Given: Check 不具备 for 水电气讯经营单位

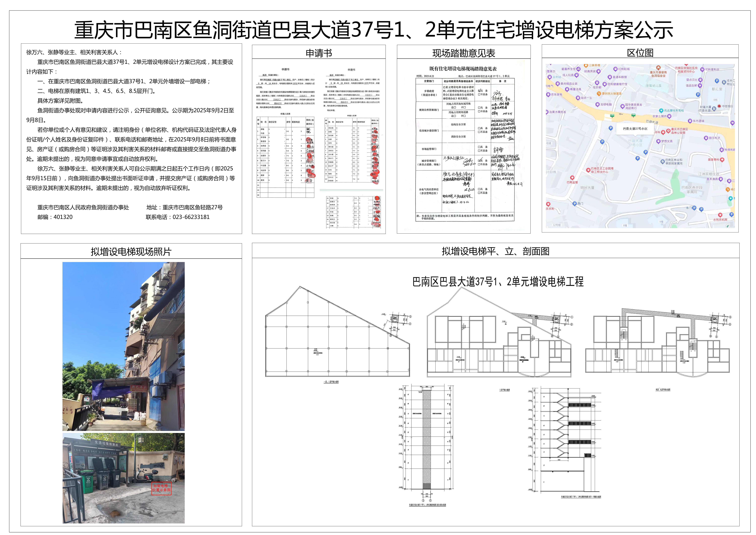Looking at the screenshot, I should [479, 193].
